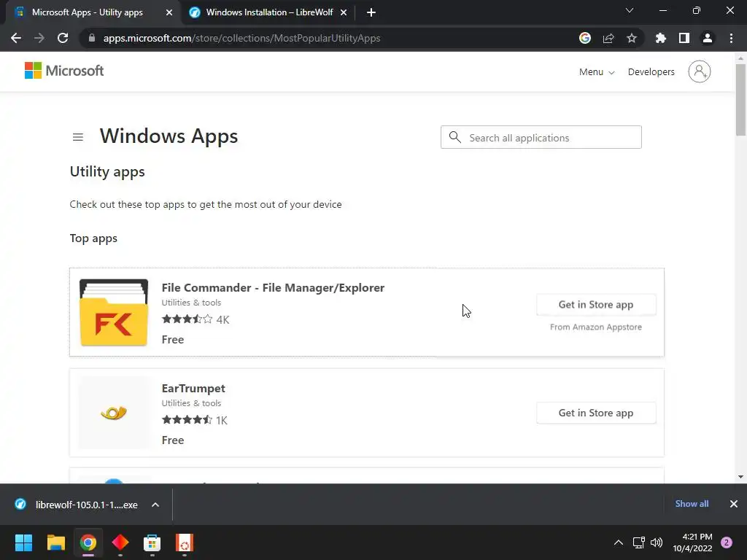Screen dimensions: 747x560
Task: Get File Commander in Store app
Action: [596, 305]
